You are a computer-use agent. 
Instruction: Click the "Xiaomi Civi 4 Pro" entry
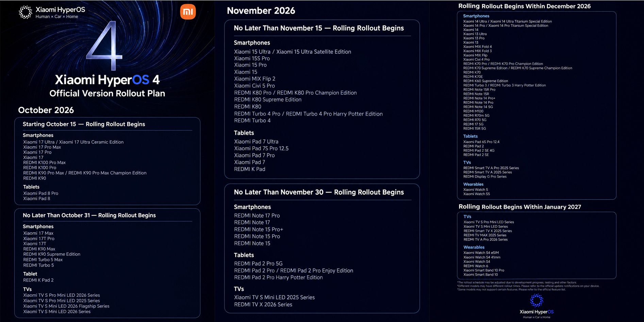tap(477, 60)
